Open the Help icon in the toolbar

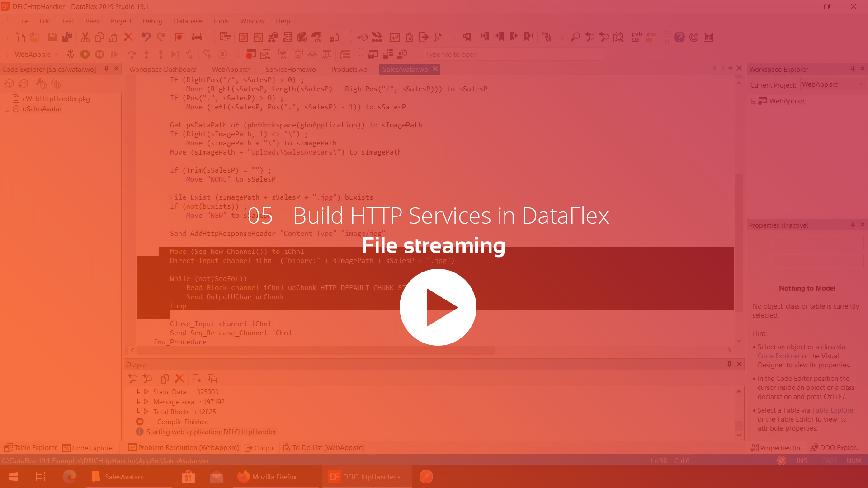pos(679,37)
